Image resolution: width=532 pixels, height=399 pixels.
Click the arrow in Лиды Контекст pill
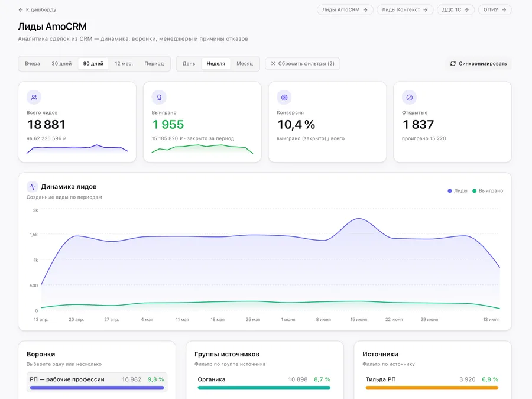tap(425, 10)
